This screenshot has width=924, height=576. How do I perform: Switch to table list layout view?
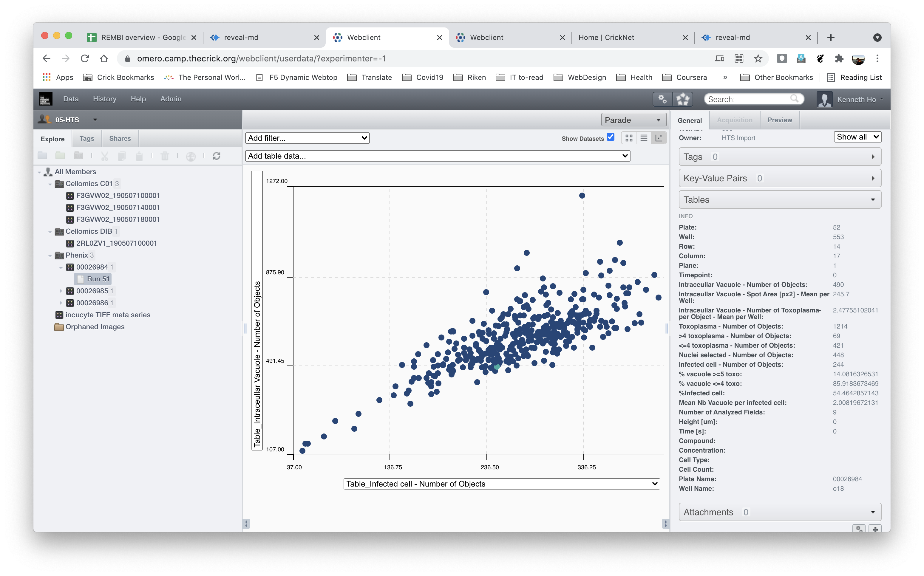pyautogui.click(x=644, y=138)
